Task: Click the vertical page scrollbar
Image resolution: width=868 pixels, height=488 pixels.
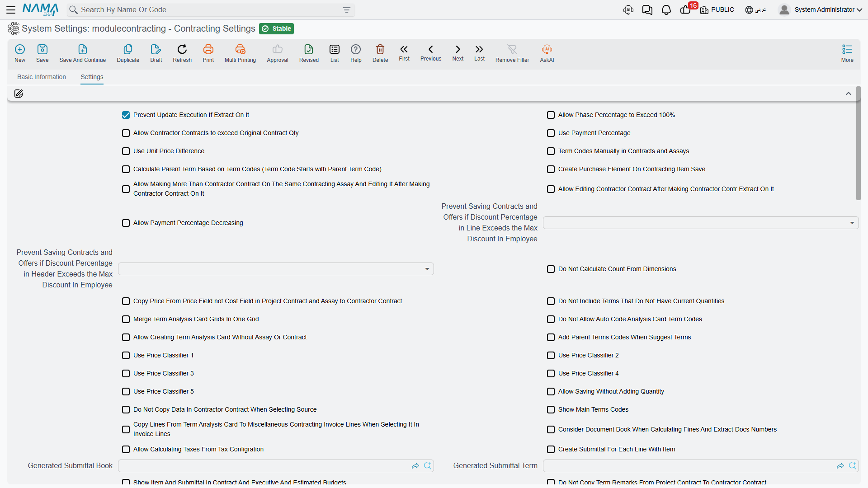Action: click(858, 144)
